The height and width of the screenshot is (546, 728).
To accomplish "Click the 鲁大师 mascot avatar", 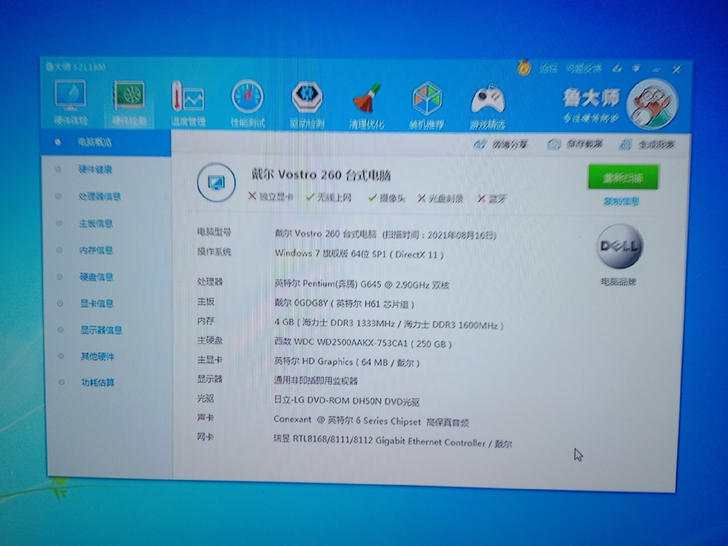I will point(652,104).
